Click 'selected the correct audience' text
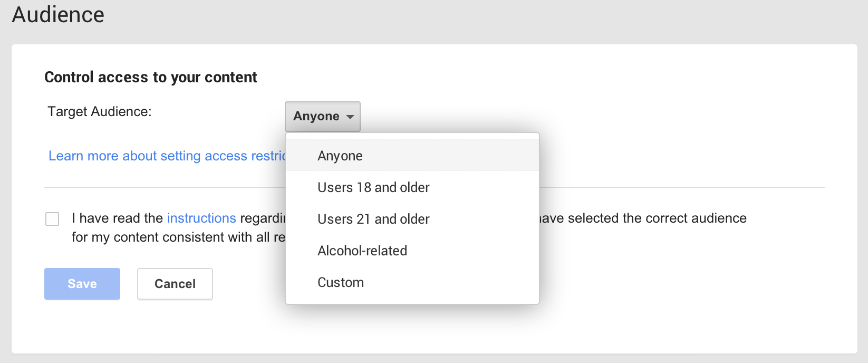 pyautogui.click(x=657, y=218)
